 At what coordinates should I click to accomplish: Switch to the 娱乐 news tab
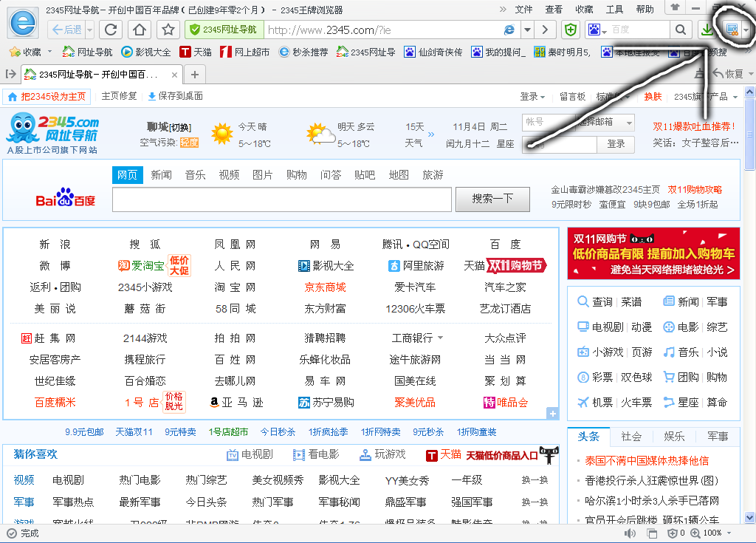point(674,437)
